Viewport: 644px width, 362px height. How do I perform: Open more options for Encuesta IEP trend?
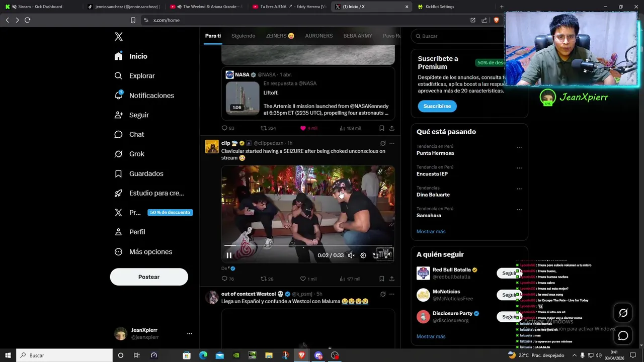coord(519,168)
